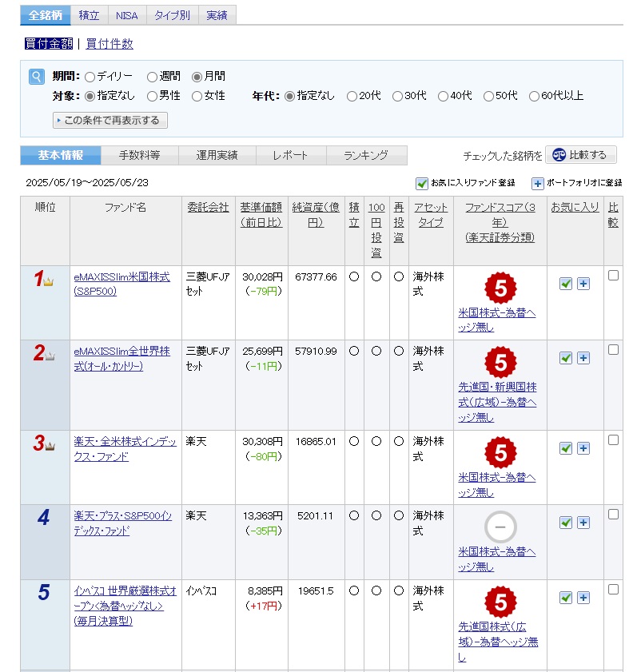629x672 pixels.
Task: Select the 基本情報 view tab
Action: point(61,155)
